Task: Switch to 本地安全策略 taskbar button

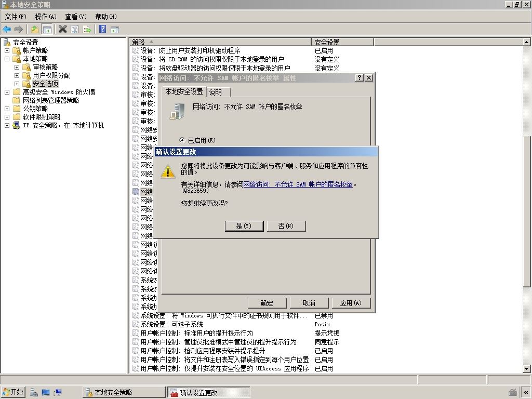Action: pyautogui.click(x=124, y=393)
